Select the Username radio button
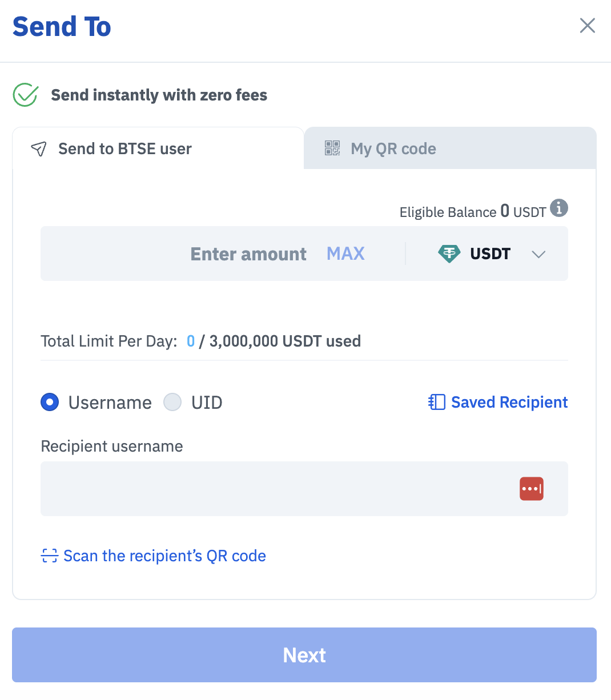611x700 pixels. click(x=50, y=403)
